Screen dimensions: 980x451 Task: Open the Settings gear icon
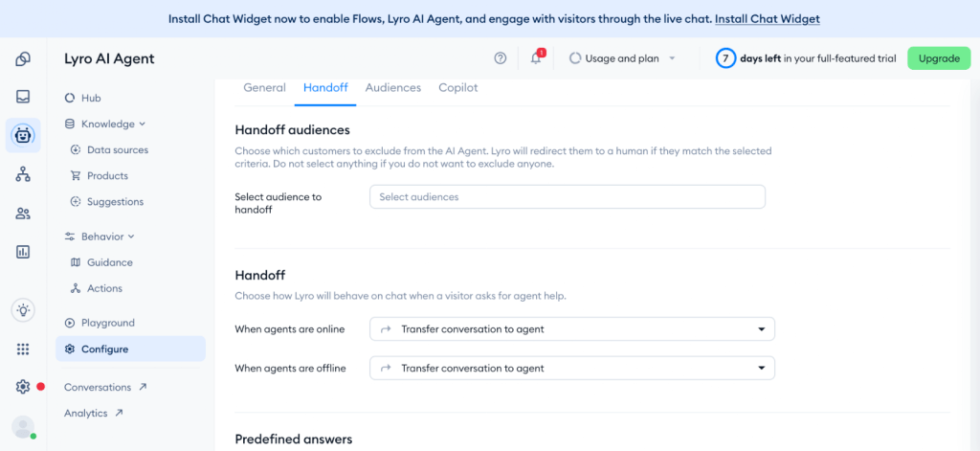23,387
